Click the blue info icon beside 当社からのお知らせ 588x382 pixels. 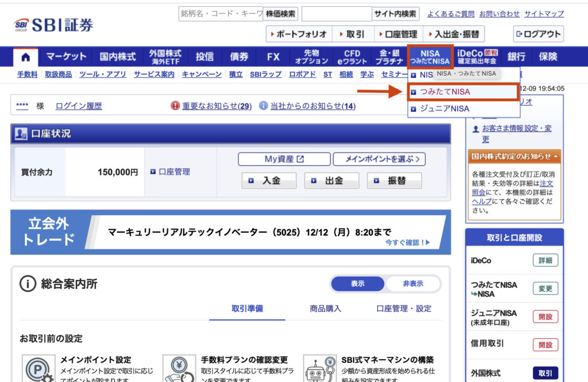(263, 106)
